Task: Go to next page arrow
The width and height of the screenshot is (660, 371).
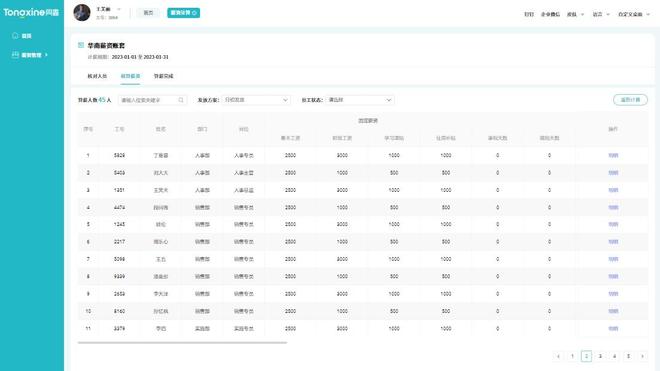Action: (642, 356)
